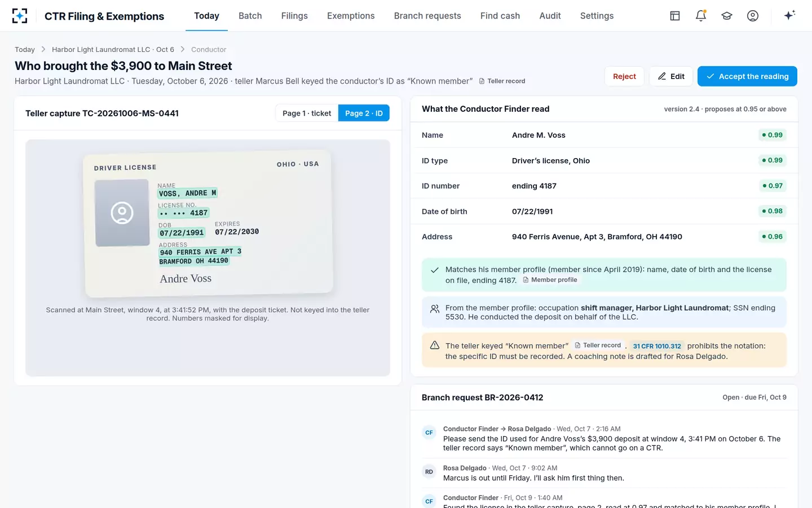The image size is (812, 508).
Task: Open the Settings tab
Action: click(597, 16)
